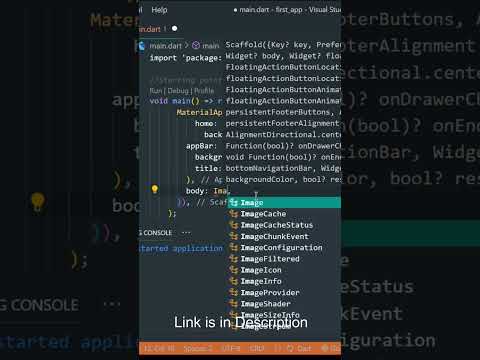The image size is (480, 360).
Task: Click the 'void main()' code line
Action: pos(186,101)
